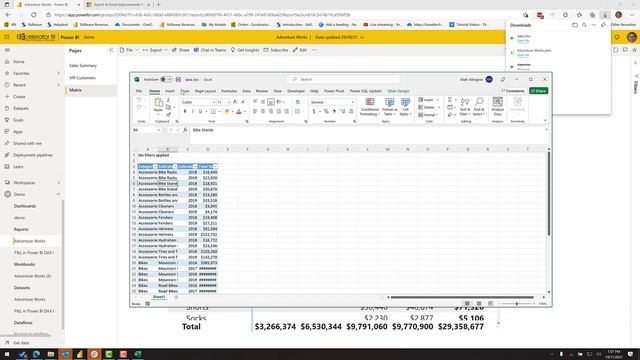Click Get insights in Power BI toolbar
The width and height of the screenshot is (640, 360).
pos(244,50)
